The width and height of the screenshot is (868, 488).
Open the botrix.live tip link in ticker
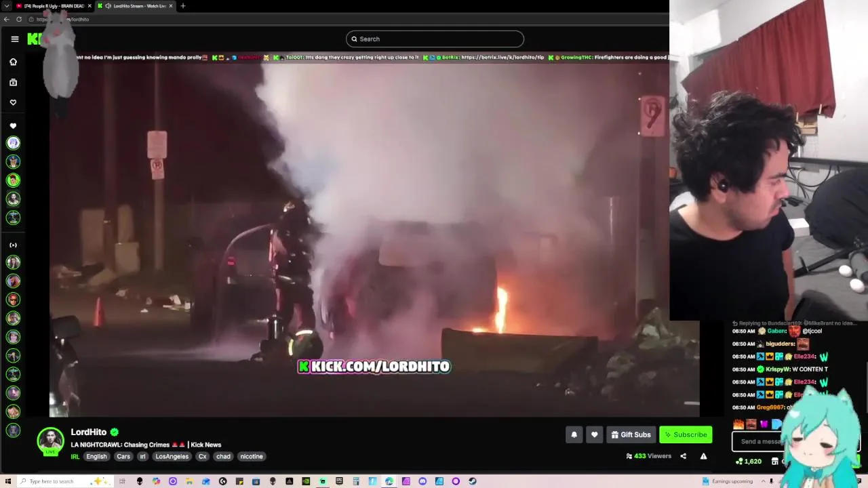pyautogui.click(x=502, y=58)
